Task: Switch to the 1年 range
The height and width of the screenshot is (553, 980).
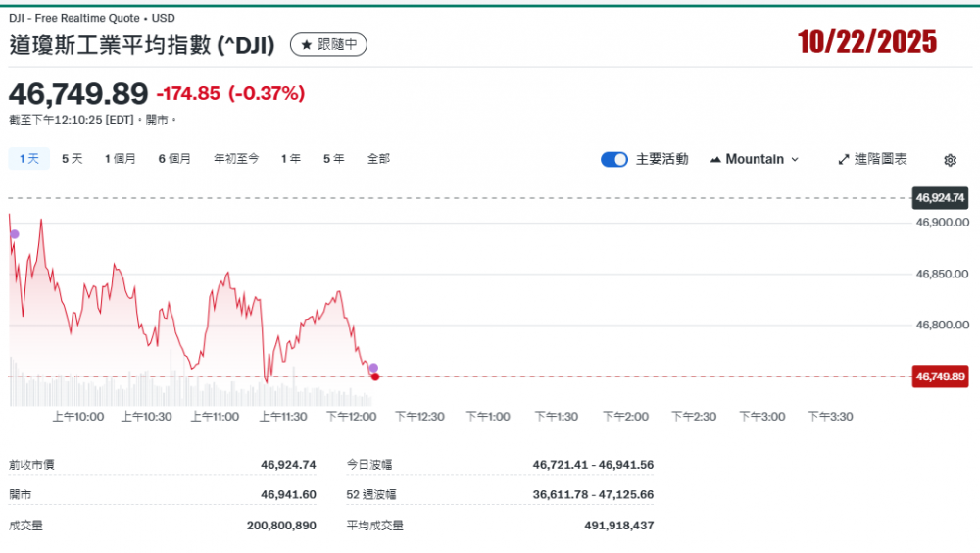Action: [290, 158]
